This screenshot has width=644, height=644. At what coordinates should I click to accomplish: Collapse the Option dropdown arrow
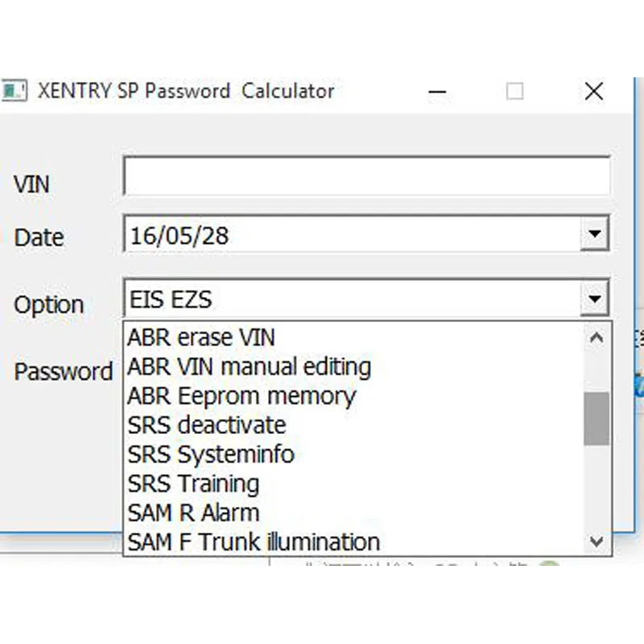[x=594, y=299]
